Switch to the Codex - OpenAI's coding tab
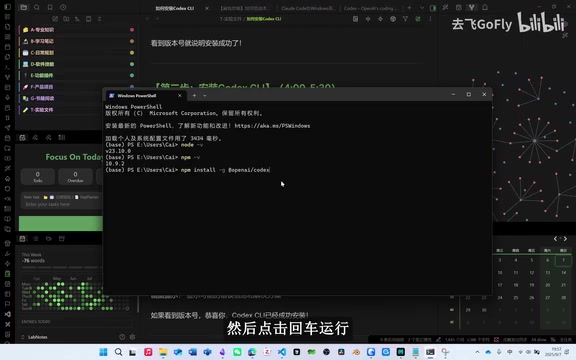 click(x=370, y=8)
